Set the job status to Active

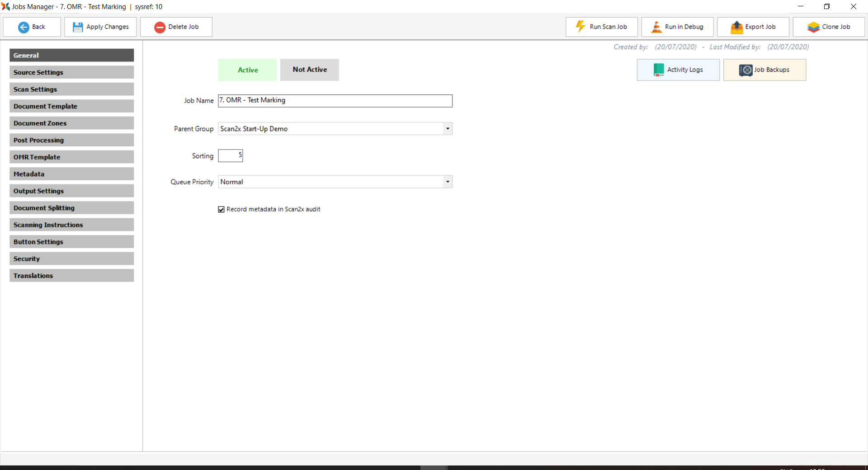[247, 70]
